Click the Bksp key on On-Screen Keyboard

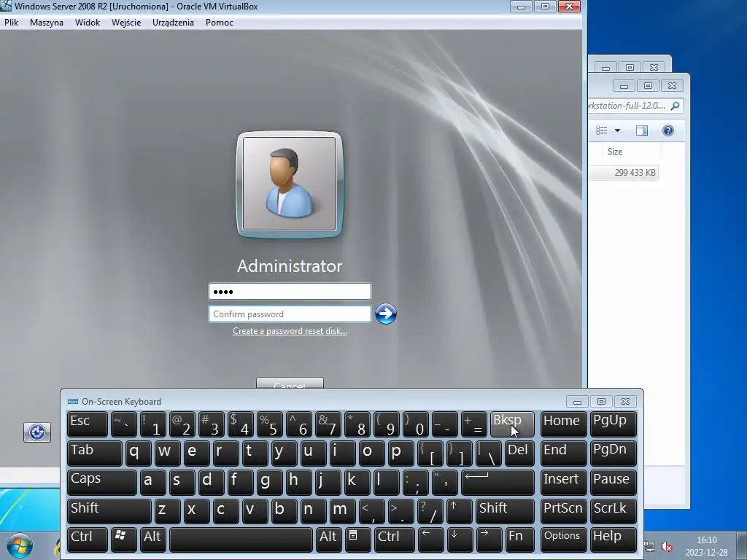point(512,424)
